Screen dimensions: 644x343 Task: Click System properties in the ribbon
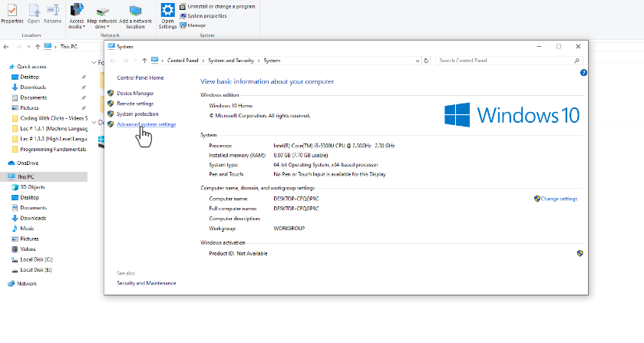pos(203,16)
